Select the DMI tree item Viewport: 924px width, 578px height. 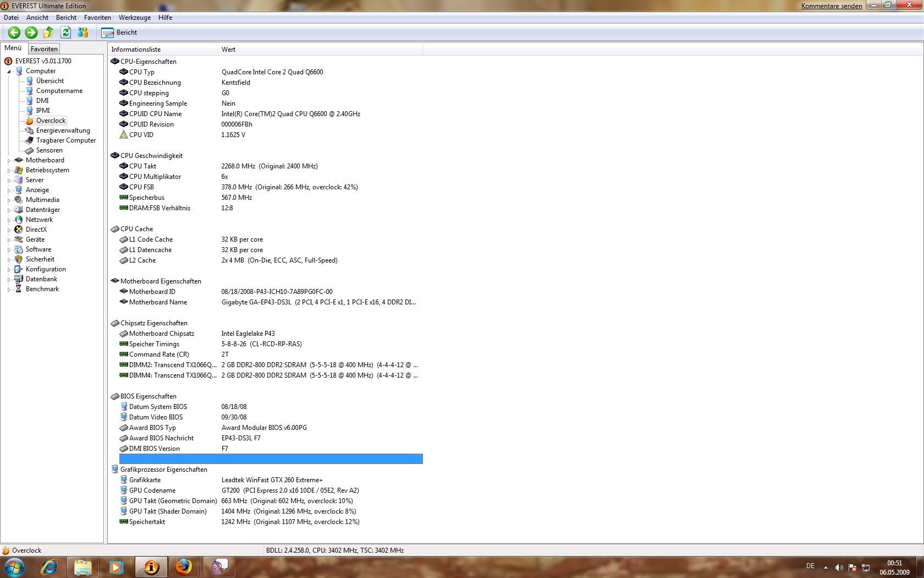point(42,101)
